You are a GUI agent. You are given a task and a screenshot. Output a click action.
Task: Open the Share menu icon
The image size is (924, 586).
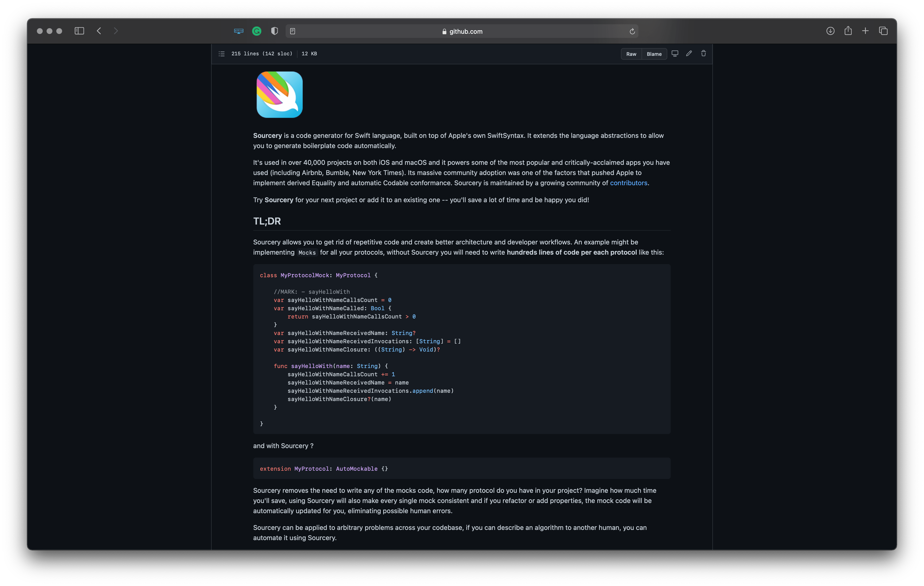click(x=848, y=31)
